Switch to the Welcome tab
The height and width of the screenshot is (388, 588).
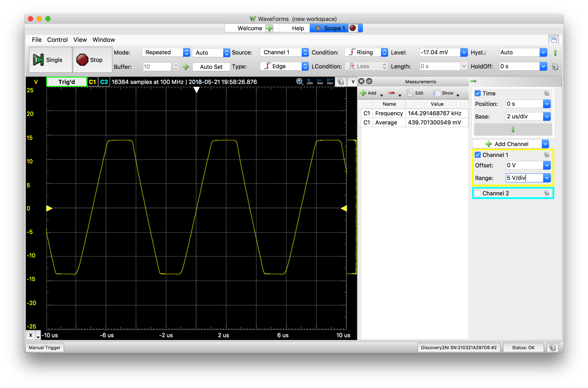[x=250, y=28]
